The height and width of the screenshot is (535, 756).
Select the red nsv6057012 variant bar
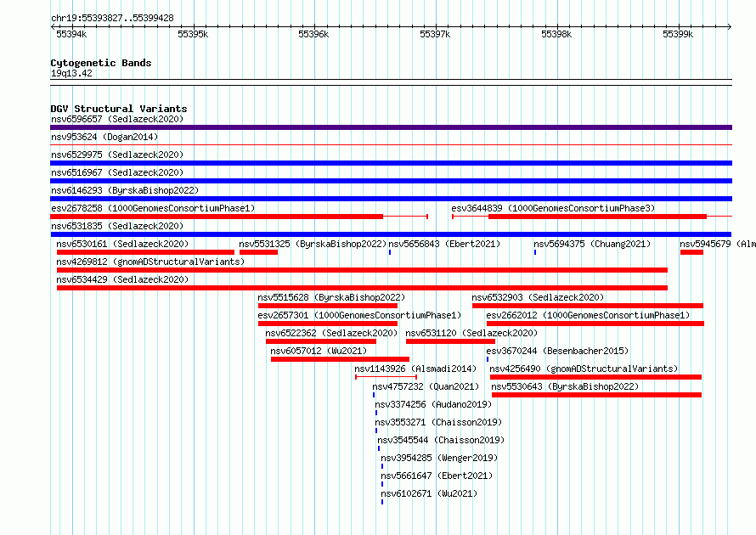click(340, 359)
